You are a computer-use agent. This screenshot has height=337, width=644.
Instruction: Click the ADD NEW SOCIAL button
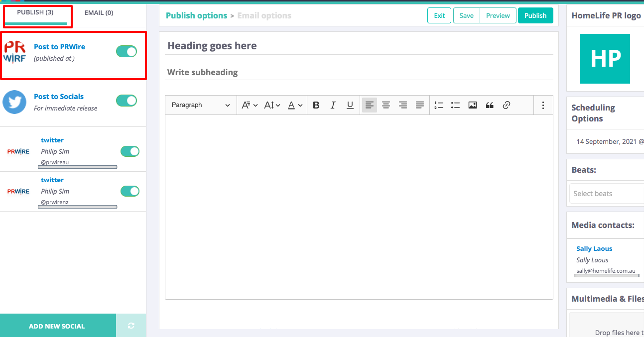click(x=57, y=326)
